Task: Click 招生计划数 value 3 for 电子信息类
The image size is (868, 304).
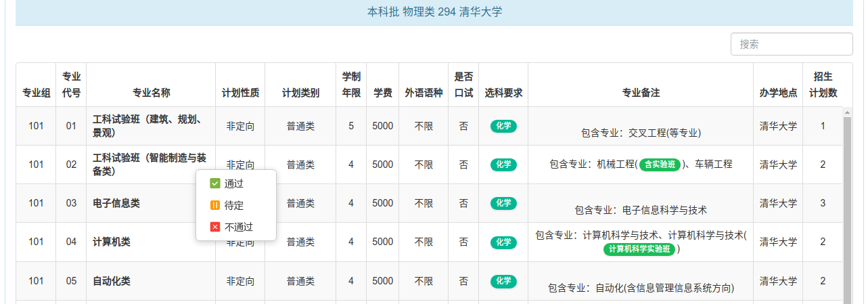Action: pyautogui.click(x=823, y=203)
